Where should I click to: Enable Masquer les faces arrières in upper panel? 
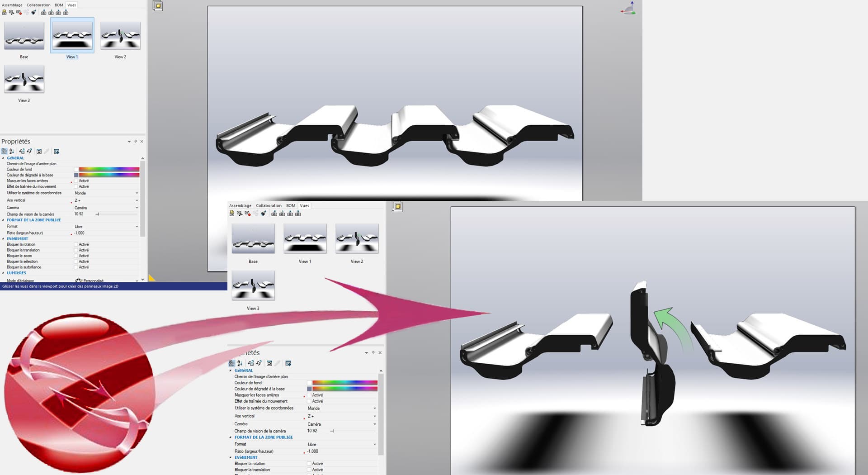[x=76, y=181]
